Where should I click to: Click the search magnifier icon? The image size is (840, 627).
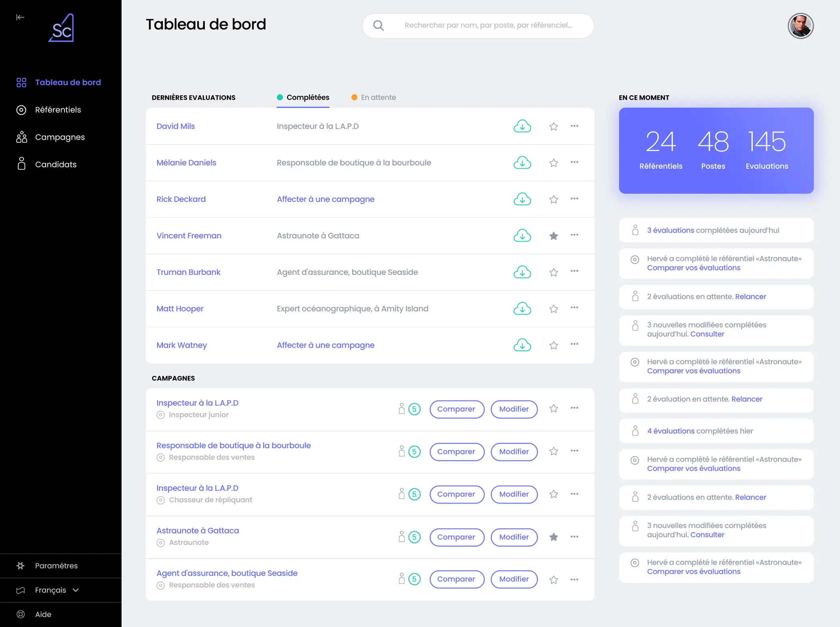click(378, 26)
